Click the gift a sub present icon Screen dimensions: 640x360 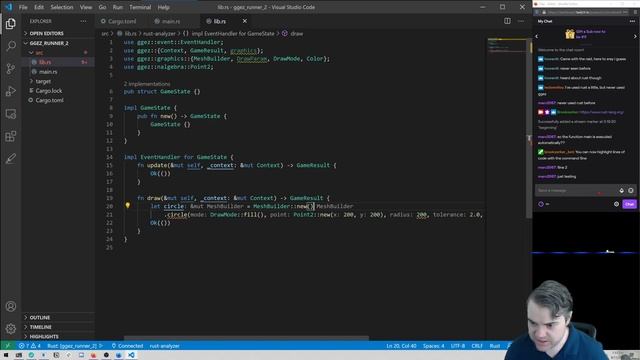[x=570, y=34]
